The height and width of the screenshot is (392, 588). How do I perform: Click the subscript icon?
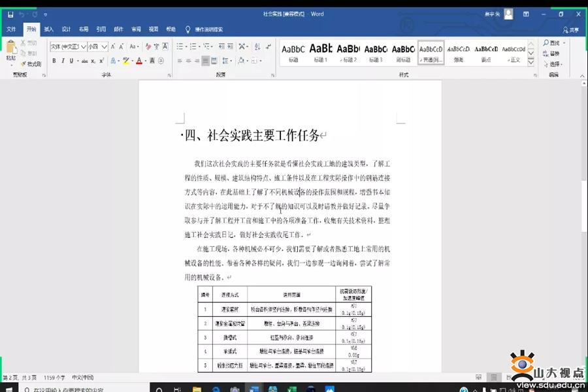point(94,61)
